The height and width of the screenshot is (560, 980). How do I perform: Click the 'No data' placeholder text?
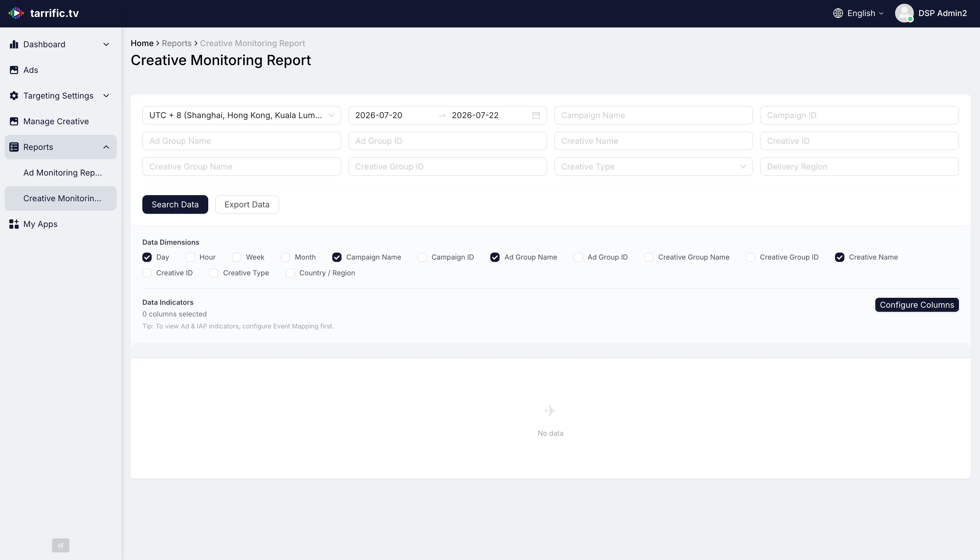[550, 433]
